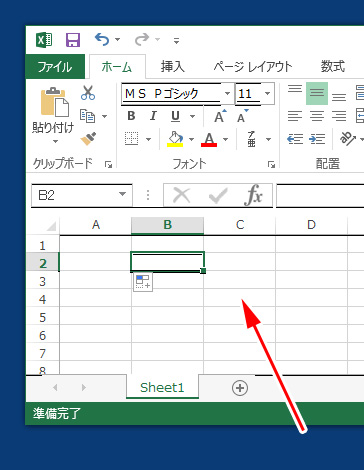Click the Save icon in quick access toolbar
The height and width of the screenshot is (470, 364).
[x=73, y=40]
